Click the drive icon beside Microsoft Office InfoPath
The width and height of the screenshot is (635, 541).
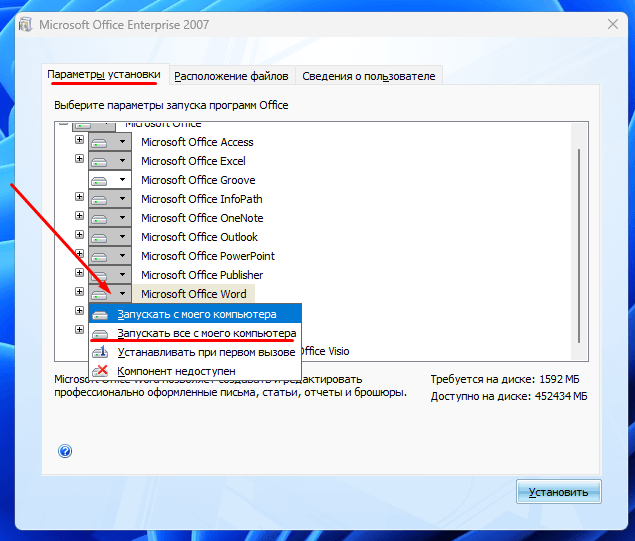(x=99, y=200)
